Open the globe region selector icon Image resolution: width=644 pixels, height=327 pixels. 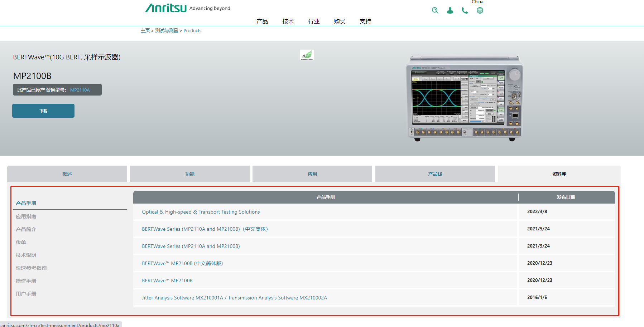click(480, 10)
